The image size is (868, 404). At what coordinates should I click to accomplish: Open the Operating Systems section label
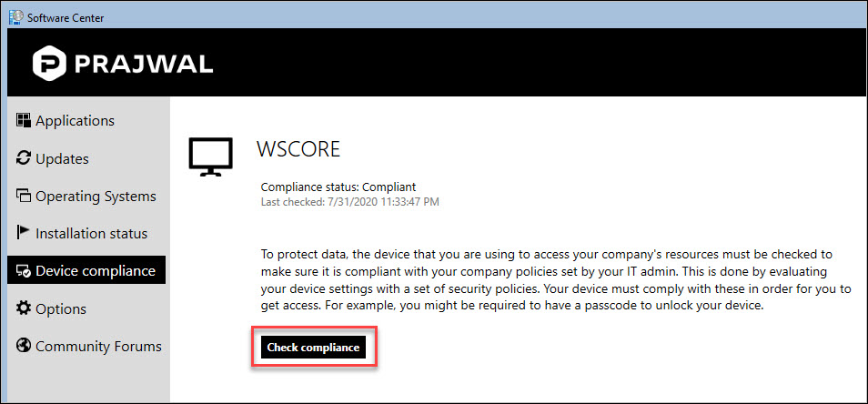tap(96, 197)
